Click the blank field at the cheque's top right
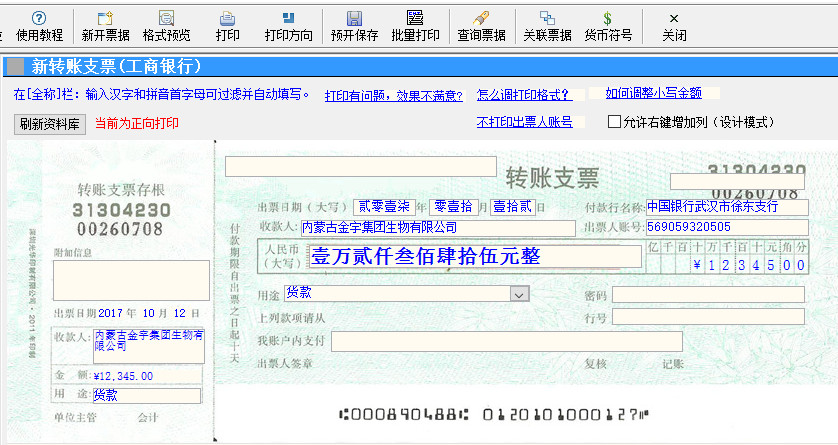The image size is (838, 445). tap(738, 182)
